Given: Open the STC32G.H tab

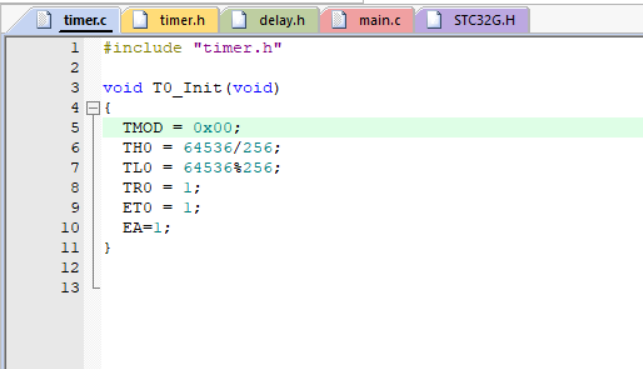Looking at the screenshot, I should [472, 20].
